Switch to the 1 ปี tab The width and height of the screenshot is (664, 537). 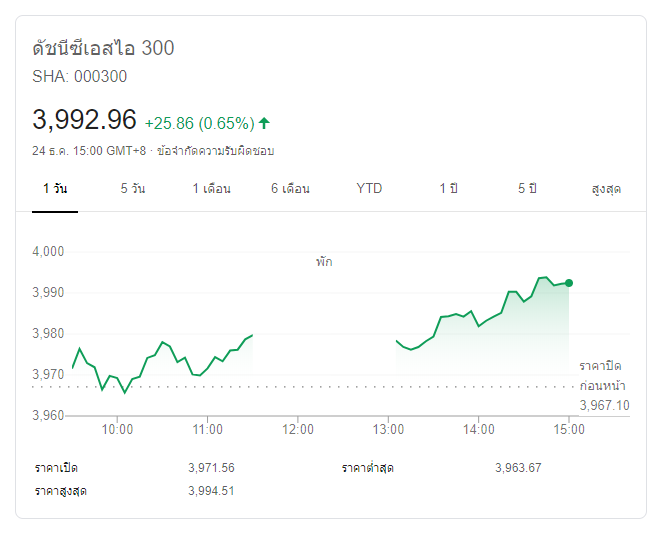click(448, 189)
